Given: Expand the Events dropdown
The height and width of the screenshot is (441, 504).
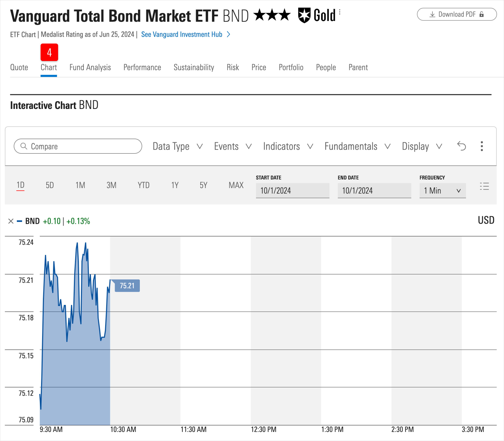Looking at the screenshot, I should click(233, 146).
